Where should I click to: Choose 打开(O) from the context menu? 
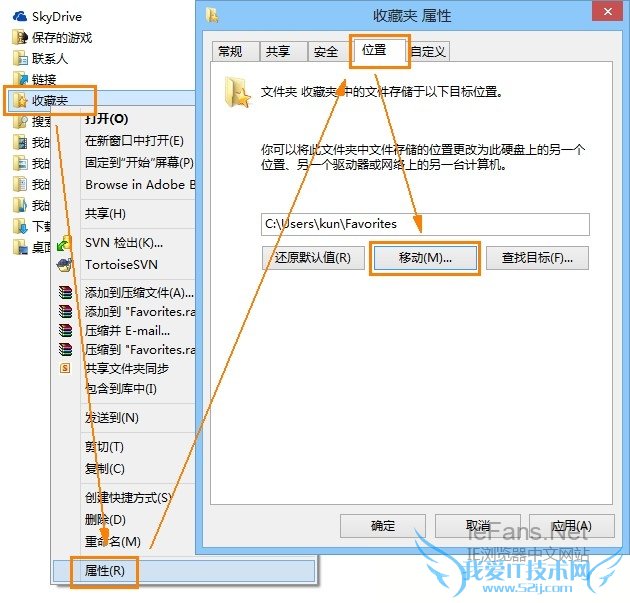point(106,119)
